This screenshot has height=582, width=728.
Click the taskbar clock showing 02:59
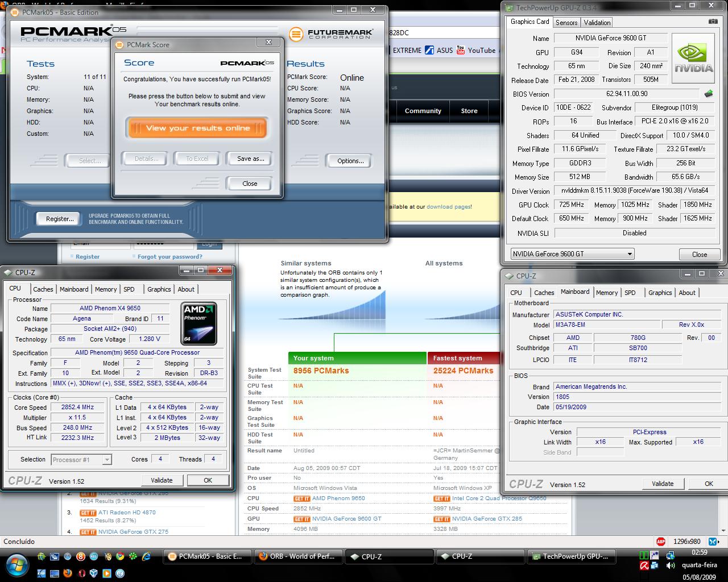point(700,552)
